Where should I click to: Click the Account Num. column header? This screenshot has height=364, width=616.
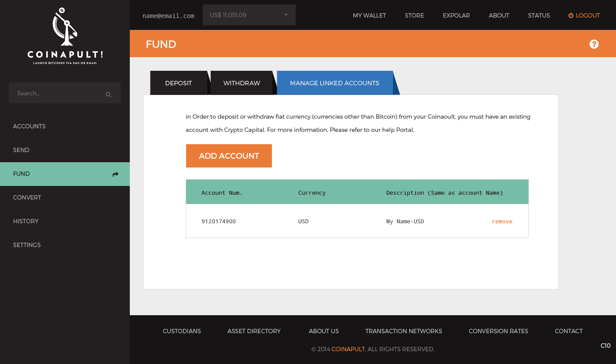[222, 193]
